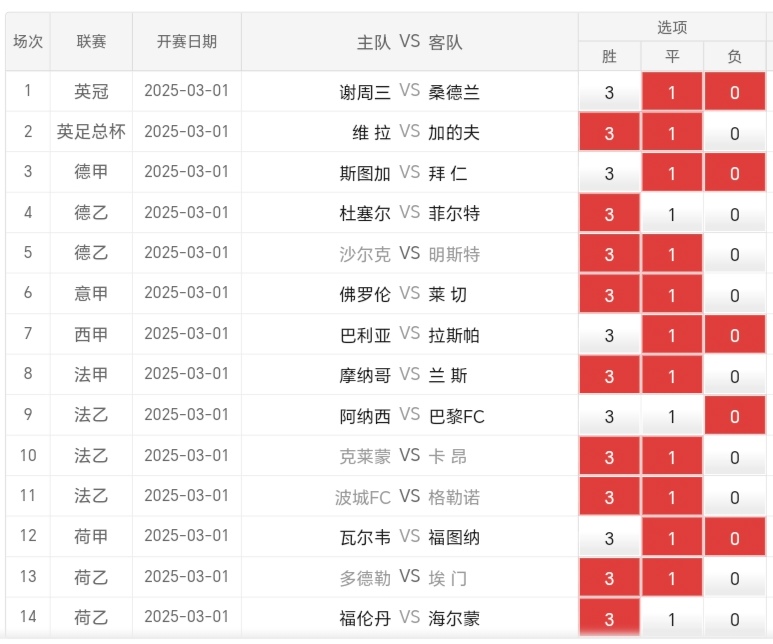Click the 胜 column header
This screenshot has height=644, width=773.
pyautogui.click(x=609, y=57)
